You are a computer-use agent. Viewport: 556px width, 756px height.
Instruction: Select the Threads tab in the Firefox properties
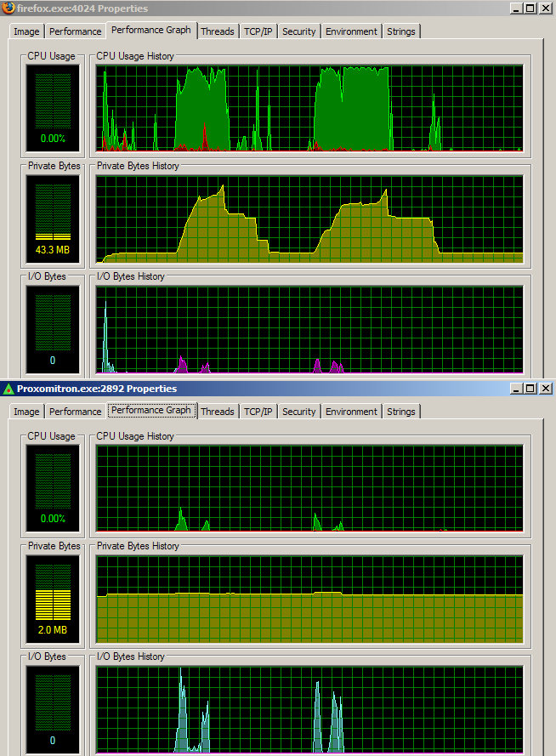tap(218, 31)
